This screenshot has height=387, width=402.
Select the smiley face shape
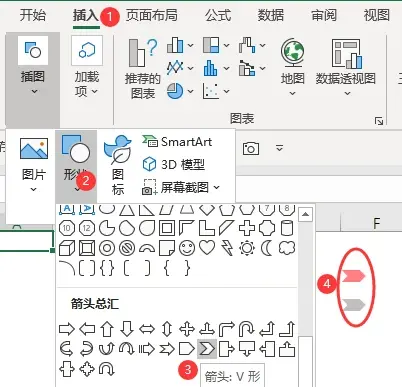coord(187,248)
